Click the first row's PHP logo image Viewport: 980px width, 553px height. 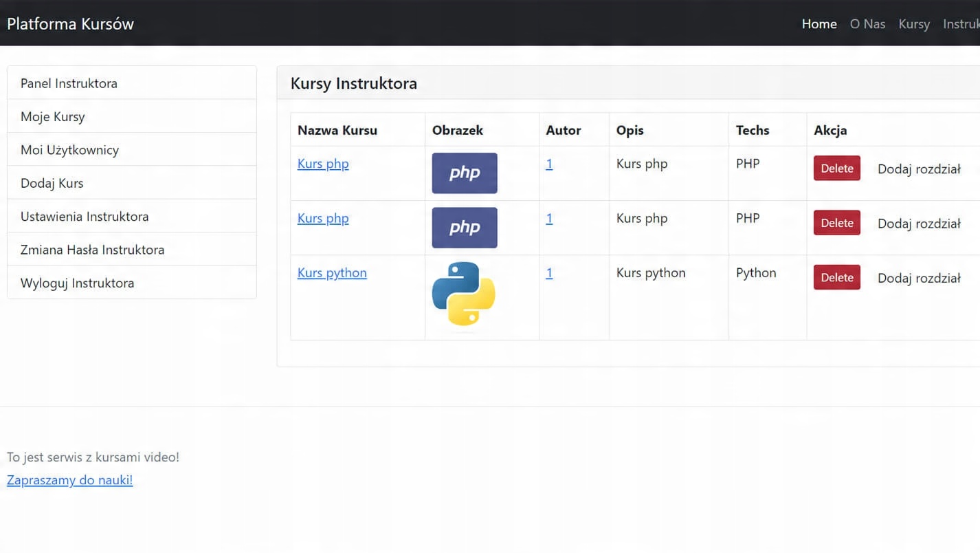(464, 173)
